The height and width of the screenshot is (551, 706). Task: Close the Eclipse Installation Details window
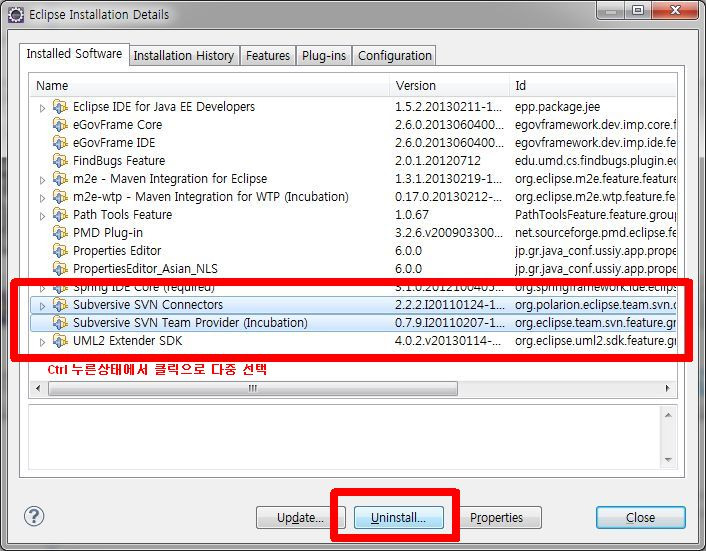(x=675, y=10)
